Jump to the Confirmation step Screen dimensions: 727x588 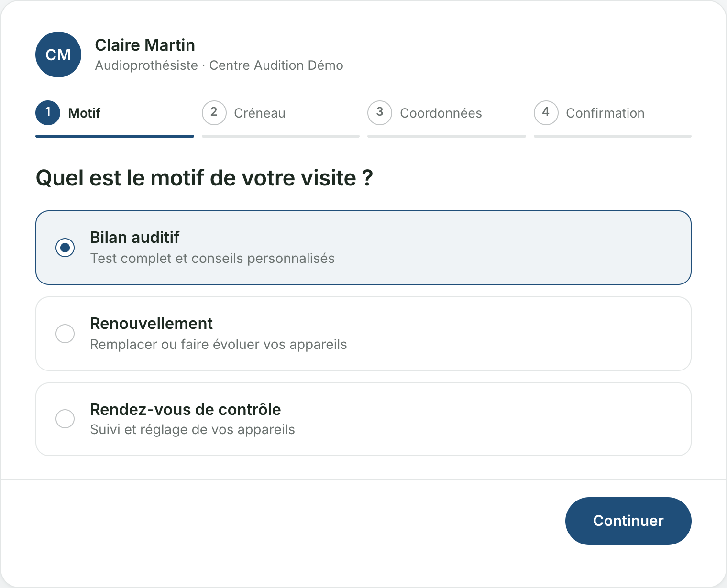(x=613, y=119)
